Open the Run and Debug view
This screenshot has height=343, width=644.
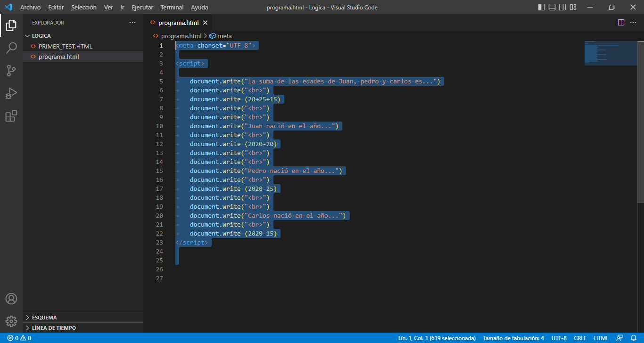coord(11,93)
